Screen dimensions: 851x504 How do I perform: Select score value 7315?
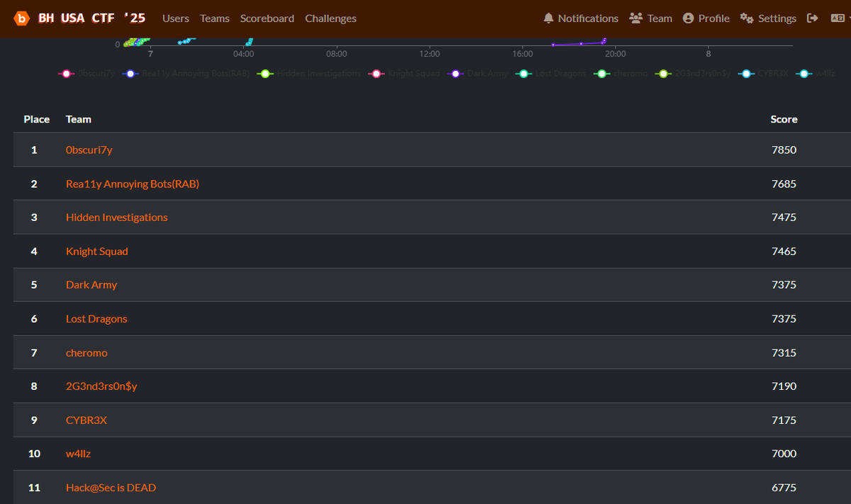tap(784, 352)
